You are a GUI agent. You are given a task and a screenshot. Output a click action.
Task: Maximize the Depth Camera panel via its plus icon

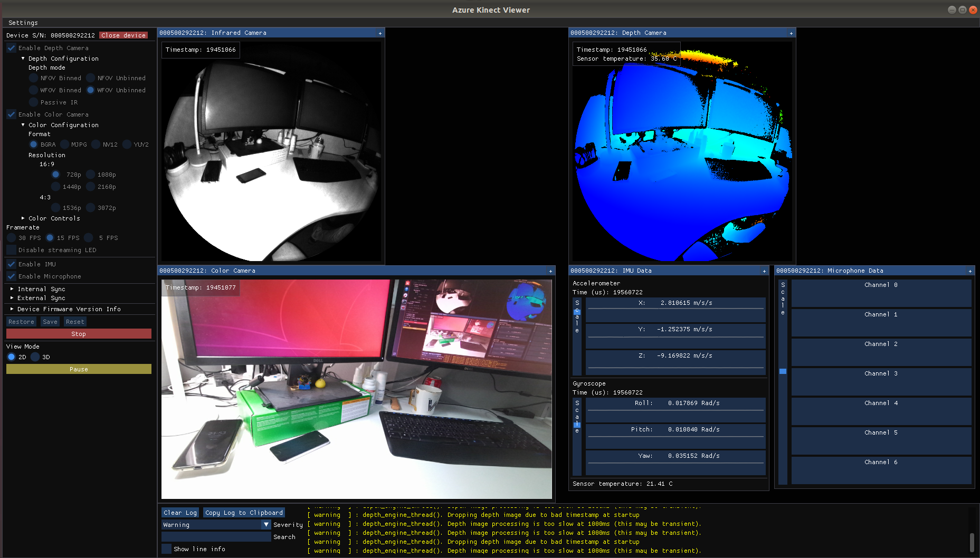pyautogui.click(x=791, y=33)
